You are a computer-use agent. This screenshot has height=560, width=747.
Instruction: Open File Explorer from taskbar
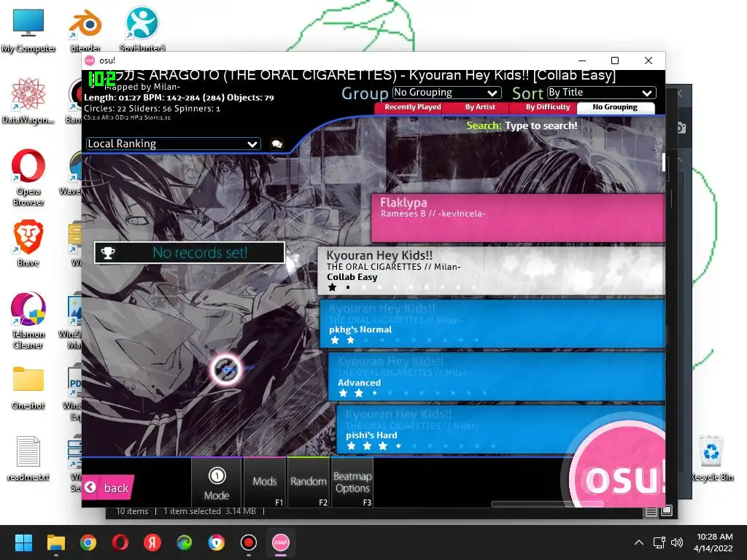click(55, 542)
